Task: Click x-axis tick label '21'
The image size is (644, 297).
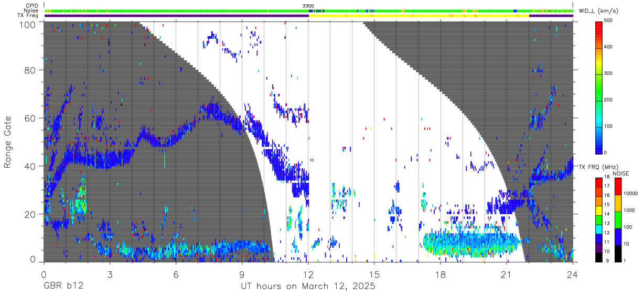Action: point(507,274)
